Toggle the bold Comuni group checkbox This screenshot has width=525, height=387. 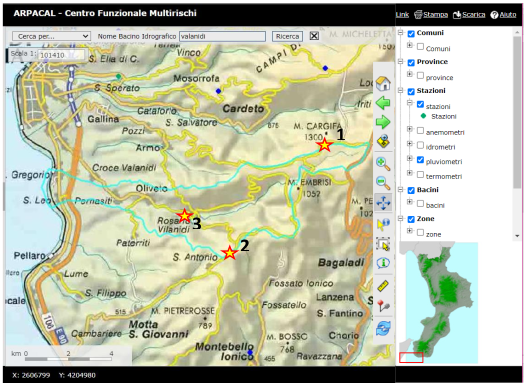(411, 33)
